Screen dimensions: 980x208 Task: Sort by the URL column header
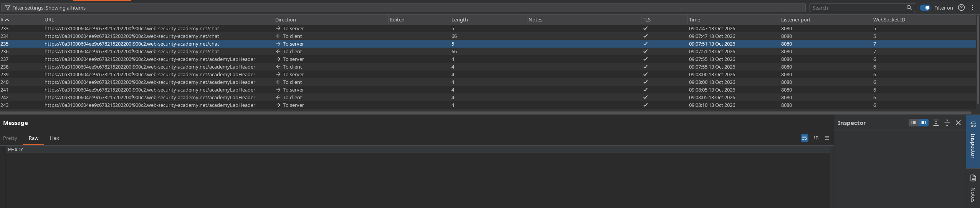(x=158, y=20)
